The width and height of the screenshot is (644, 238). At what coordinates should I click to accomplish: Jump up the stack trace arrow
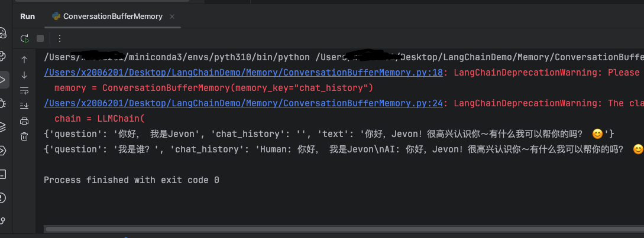(x=24, y=60)
